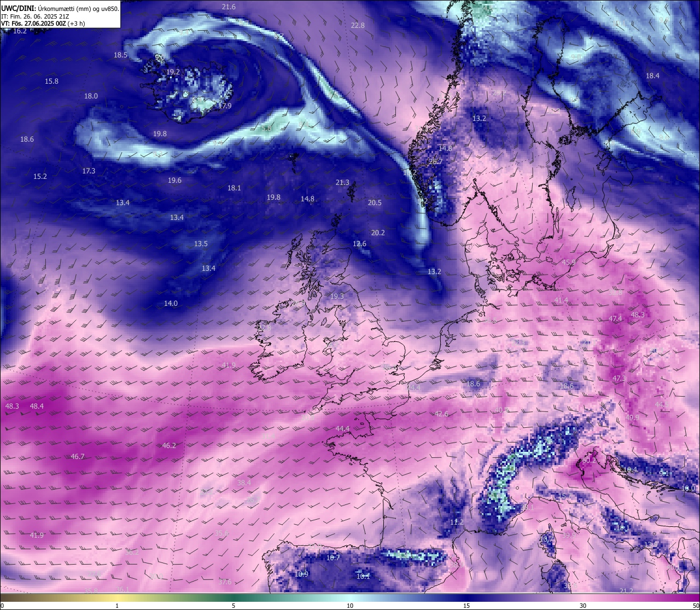Click the 28.7 value over Norway

[435, 161]
